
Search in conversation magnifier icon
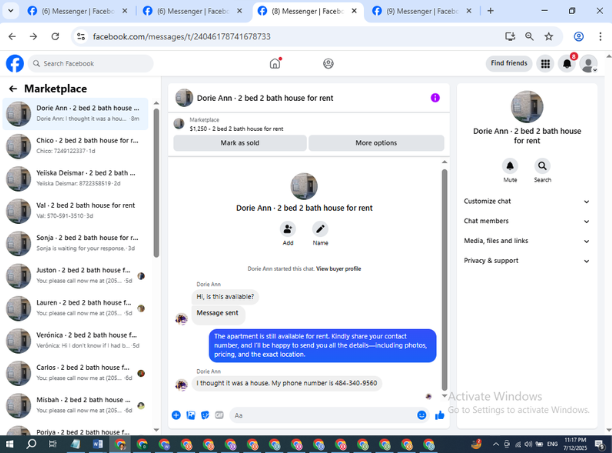[x=542, y=166]
